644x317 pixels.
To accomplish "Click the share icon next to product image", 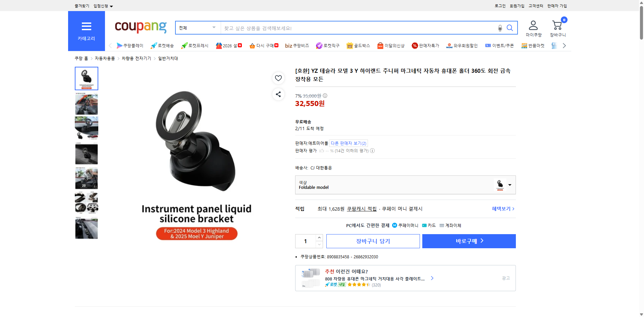I will (x=278, y=94).
